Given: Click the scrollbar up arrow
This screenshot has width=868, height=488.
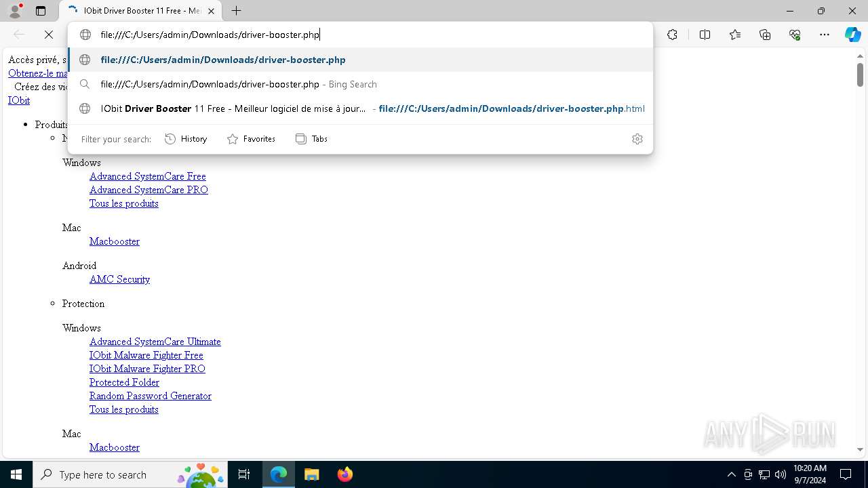Looking at the screenshot, I should (860, 56).
